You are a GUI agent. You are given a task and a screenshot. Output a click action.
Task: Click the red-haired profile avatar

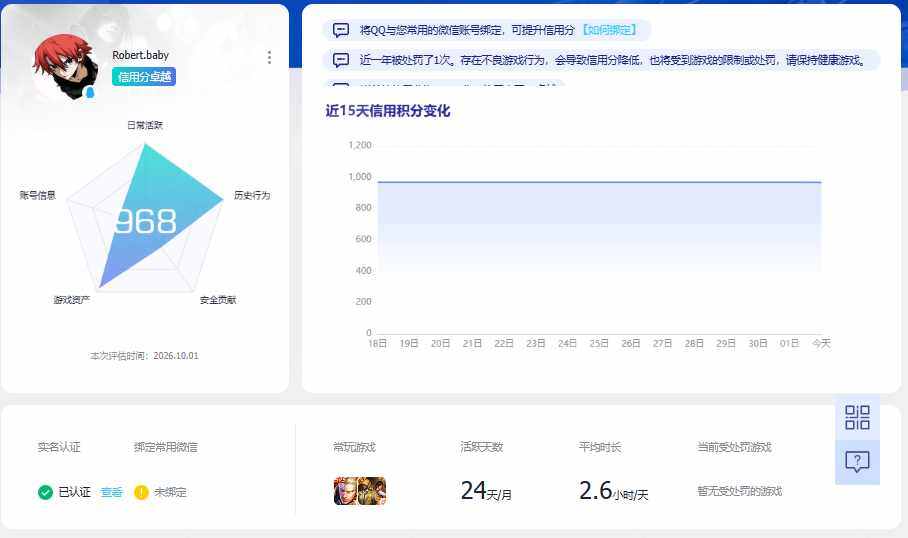pos(65,67)
